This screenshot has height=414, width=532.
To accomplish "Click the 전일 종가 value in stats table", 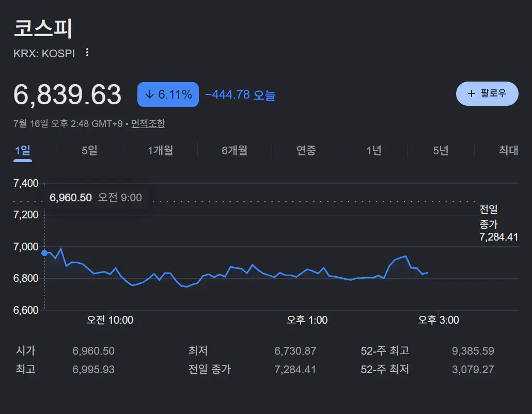I will pyautogui.click(x=295, y=369).
